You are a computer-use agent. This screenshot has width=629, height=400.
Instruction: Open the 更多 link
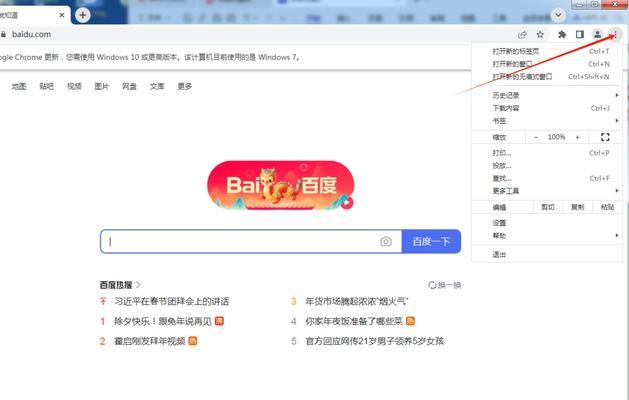pyautogui.click(x=185, y=86)
